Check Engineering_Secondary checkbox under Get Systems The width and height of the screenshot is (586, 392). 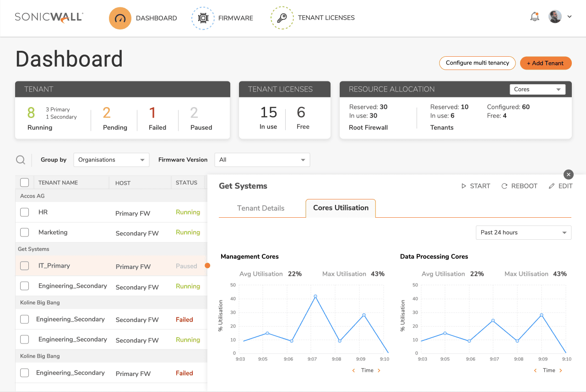[x=25, y=286]
